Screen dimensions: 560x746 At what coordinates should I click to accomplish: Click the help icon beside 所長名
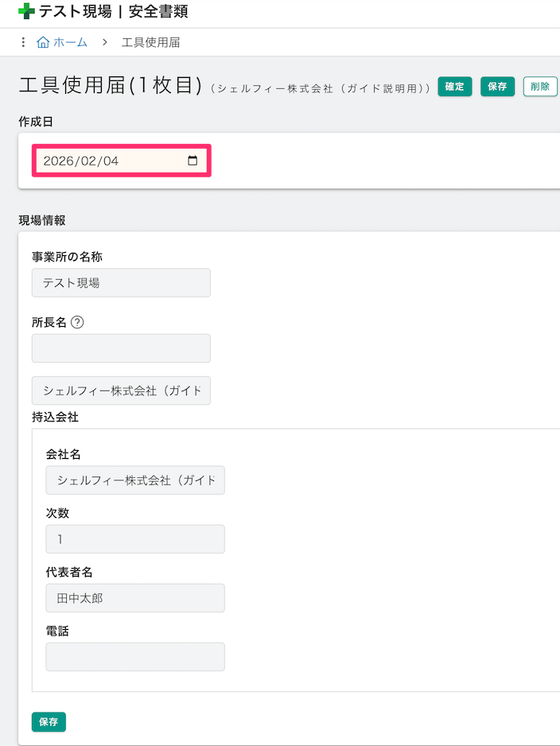(77, 323)
